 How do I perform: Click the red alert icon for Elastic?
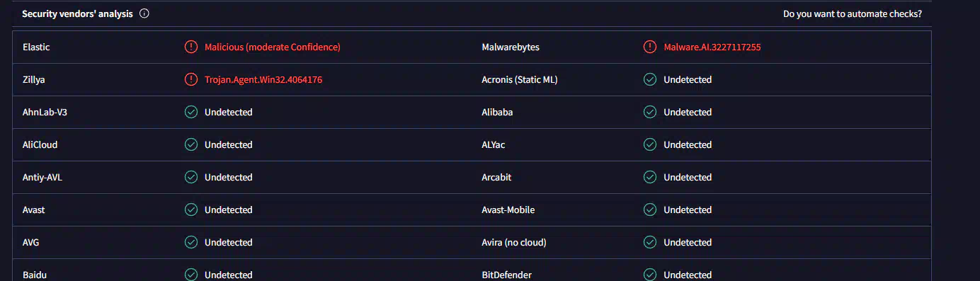point(191,47)
